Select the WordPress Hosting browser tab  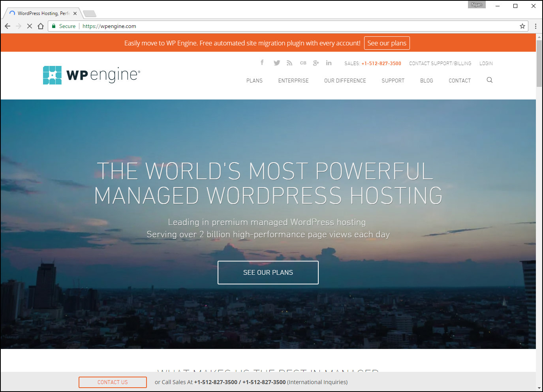[x=43, y=13]
